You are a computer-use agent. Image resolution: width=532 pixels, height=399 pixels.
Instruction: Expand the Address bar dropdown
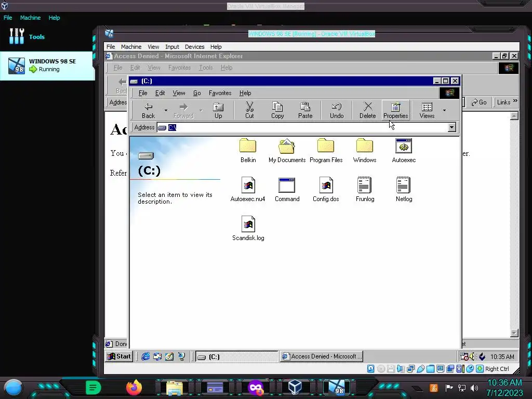(x=451, y=128)
